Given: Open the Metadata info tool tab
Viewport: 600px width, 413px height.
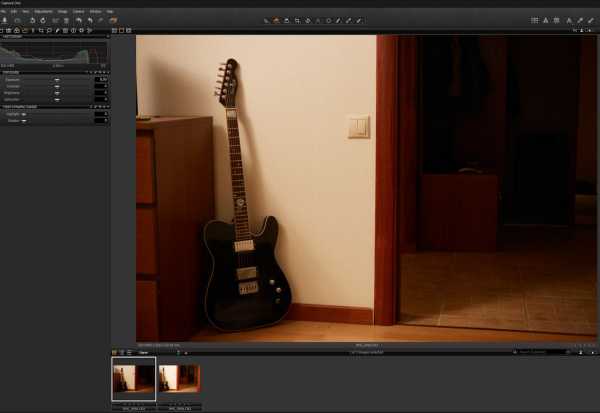Looking at the screenshot, I should [73, 30].
